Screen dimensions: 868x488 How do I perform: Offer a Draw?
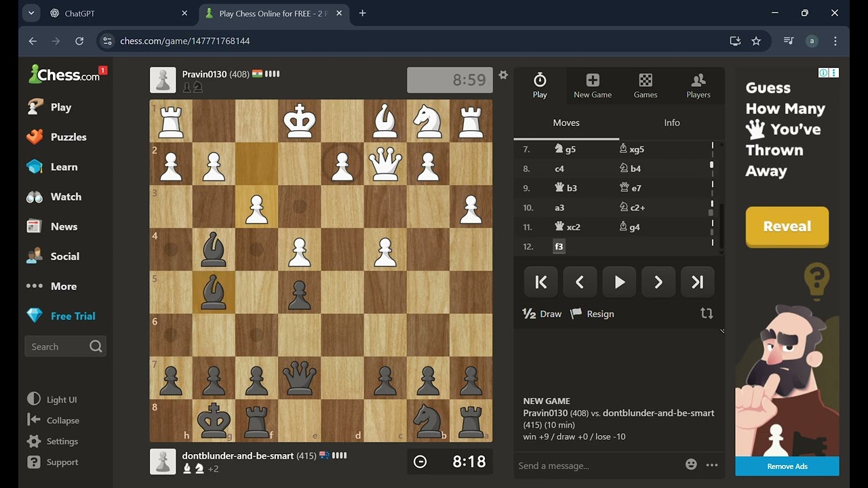point(542,314)
